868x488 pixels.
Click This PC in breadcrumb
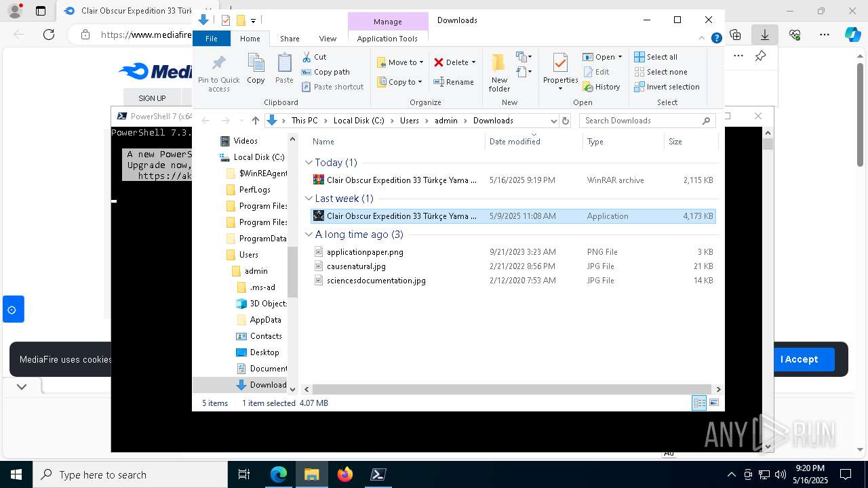coord(304,121)
